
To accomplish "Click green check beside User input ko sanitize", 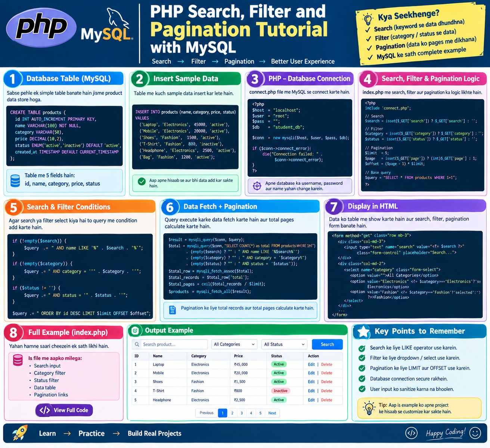I will tap(362, 389).
